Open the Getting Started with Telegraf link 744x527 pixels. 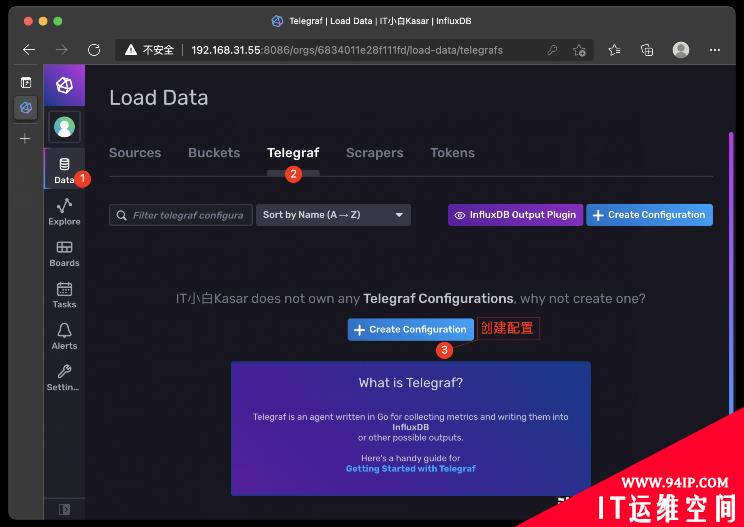(410, 469)
